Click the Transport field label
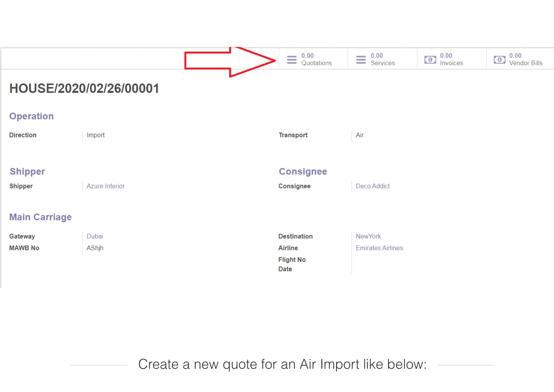 click(x=293, y=135)
